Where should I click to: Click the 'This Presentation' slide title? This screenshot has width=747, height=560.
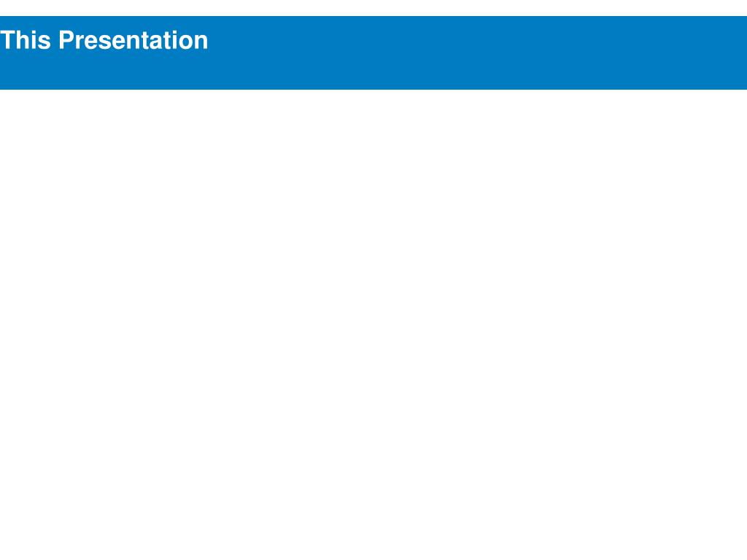104,40
